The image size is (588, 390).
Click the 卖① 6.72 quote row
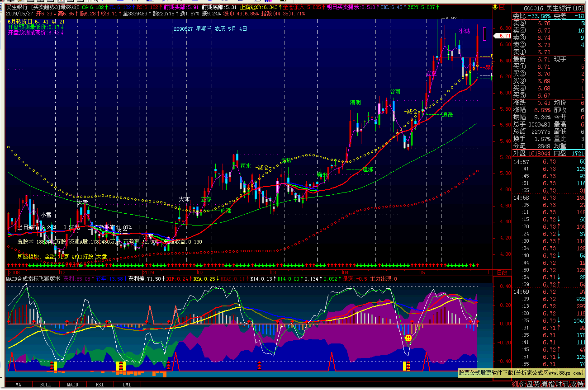[x=549, y=52]
